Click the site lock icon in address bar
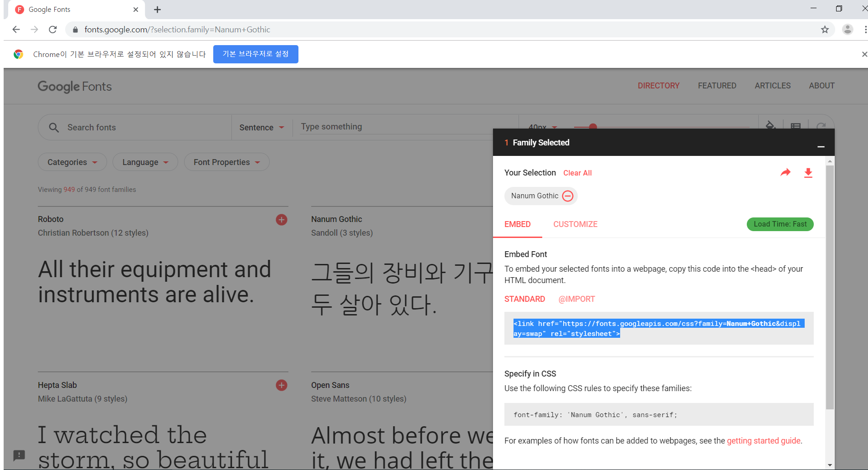Image resolution: width=868 pixels, height=470 pixels. pos(75,30)
